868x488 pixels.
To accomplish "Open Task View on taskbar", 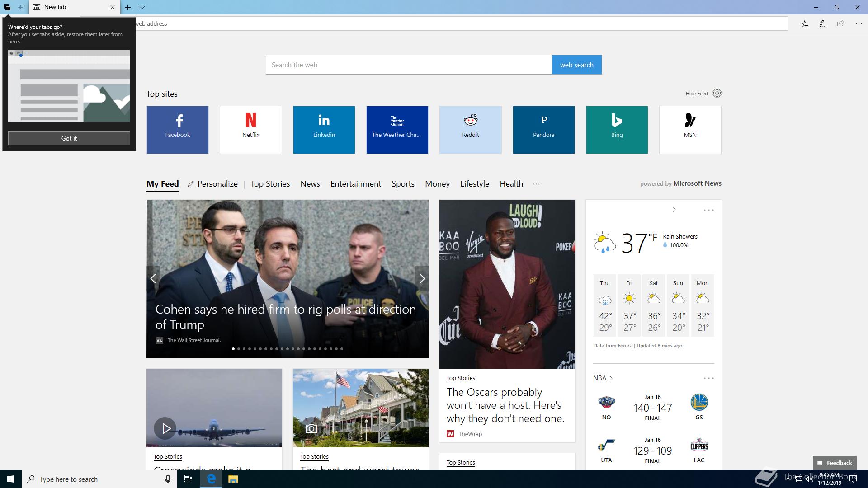I will [188, 479].
